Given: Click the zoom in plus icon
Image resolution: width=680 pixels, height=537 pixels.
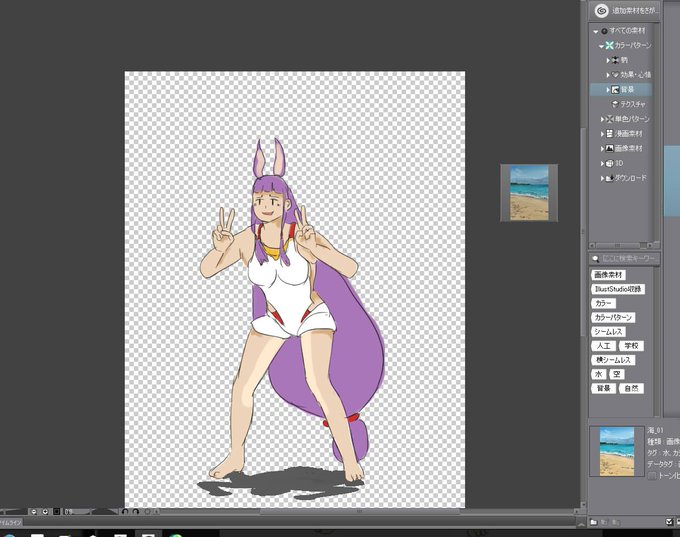Looking at the screenshot, I should tap(45, 512).
